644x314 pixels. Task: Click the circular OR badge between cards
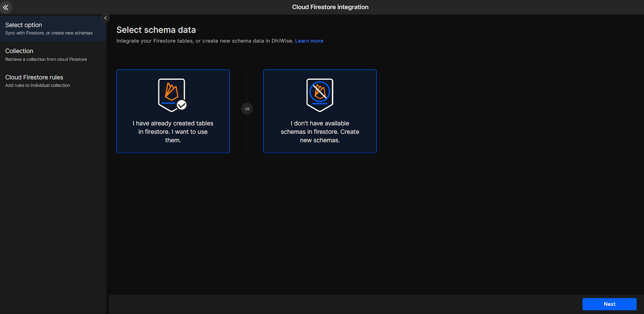(x=247, y=109)
